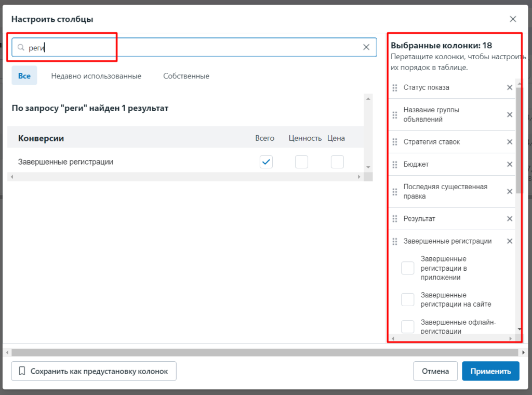Click the "Отмена" button
Image resolution: width=532 pixels, height=395 pixels.
pyautogui.click(x=435, y=371)
